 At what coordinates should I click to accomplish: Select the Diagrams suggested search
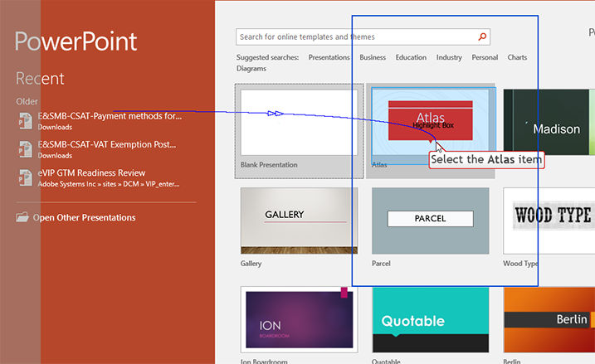251,69
